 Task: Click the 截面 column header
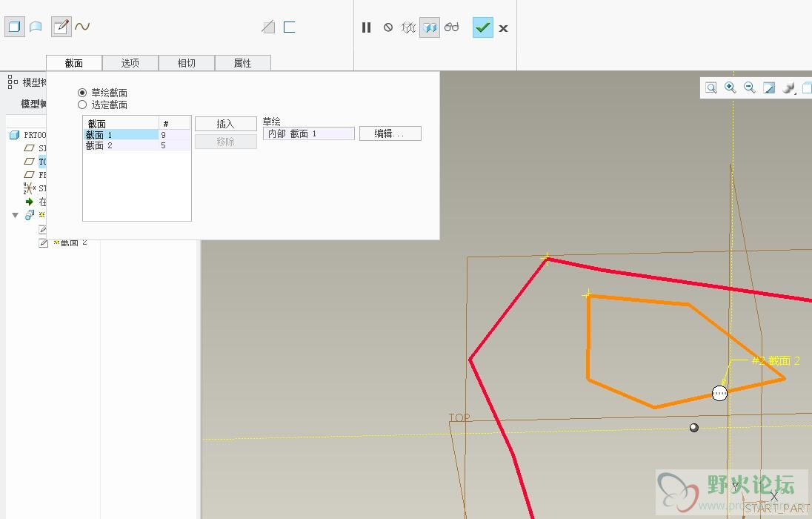point(122,123)
